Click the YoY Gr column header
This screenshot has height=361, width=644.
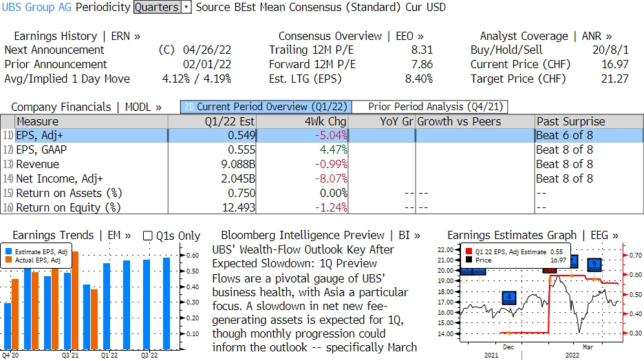382,121
